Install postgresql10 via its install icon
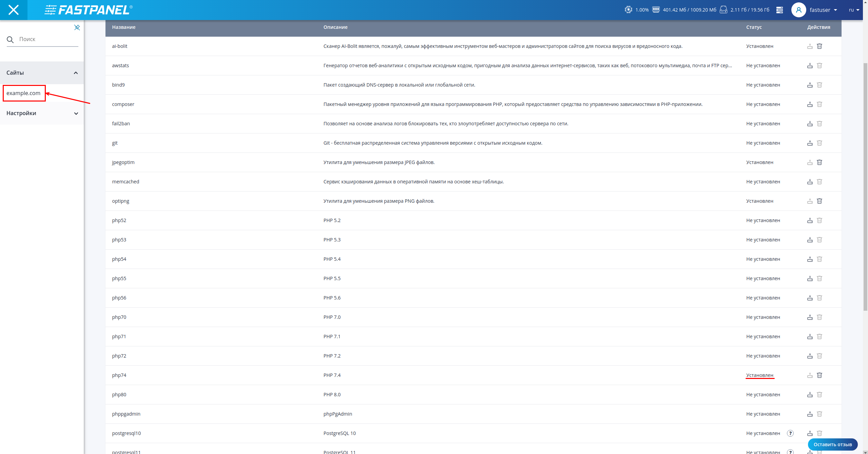The image size is (868, 454). [x=810, y=433]
